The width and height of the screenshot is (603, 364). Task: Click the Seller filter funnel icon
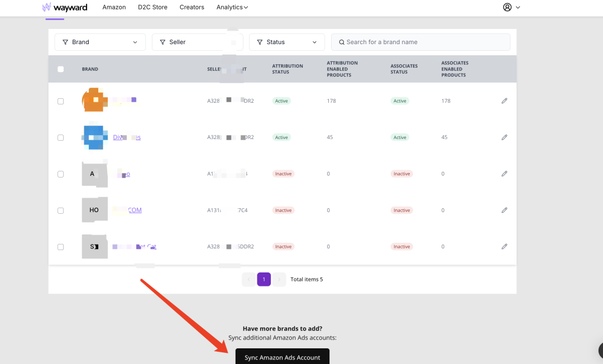[x=162, y=42]
